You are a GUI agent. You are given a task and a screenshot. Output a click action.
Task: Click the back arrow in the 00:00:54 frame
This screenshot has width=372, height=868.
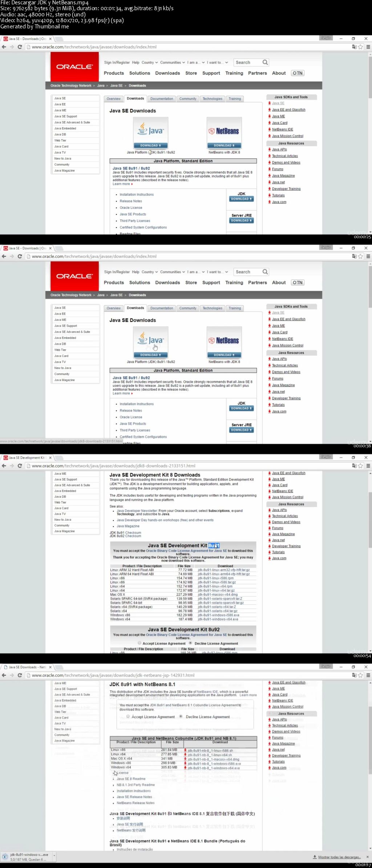click(x=4, y=466)
